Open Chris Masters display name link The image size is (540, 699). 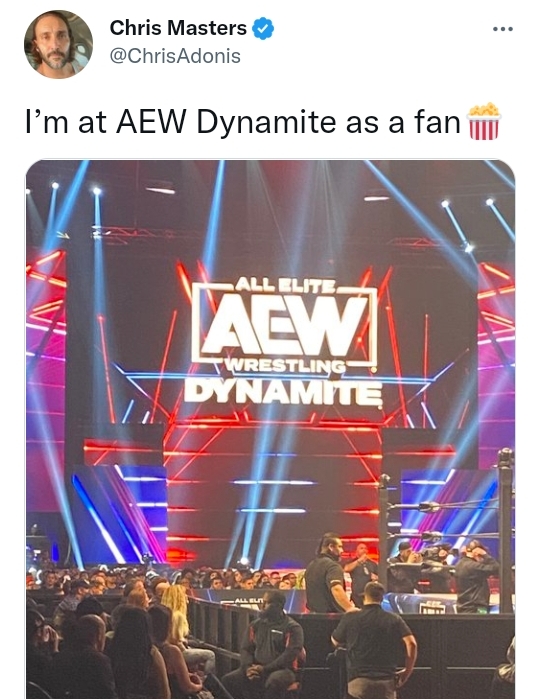coord(178,28)
